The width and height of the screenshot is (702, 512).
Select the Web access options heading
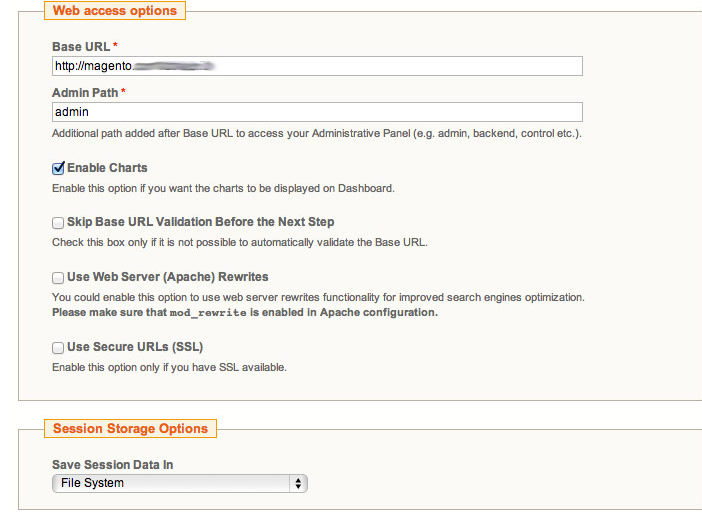point(115,12)
